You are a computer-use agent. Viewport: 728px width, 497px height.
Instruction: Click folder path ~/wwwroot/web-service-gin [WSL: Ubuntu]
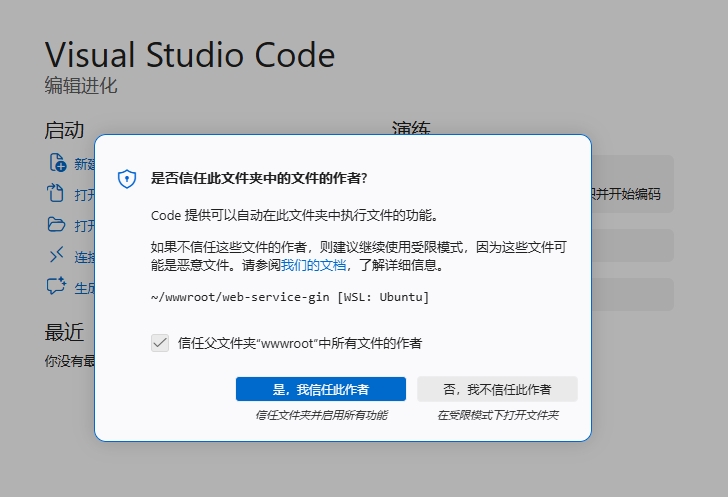pyautogui.click(x=290, y=297)
